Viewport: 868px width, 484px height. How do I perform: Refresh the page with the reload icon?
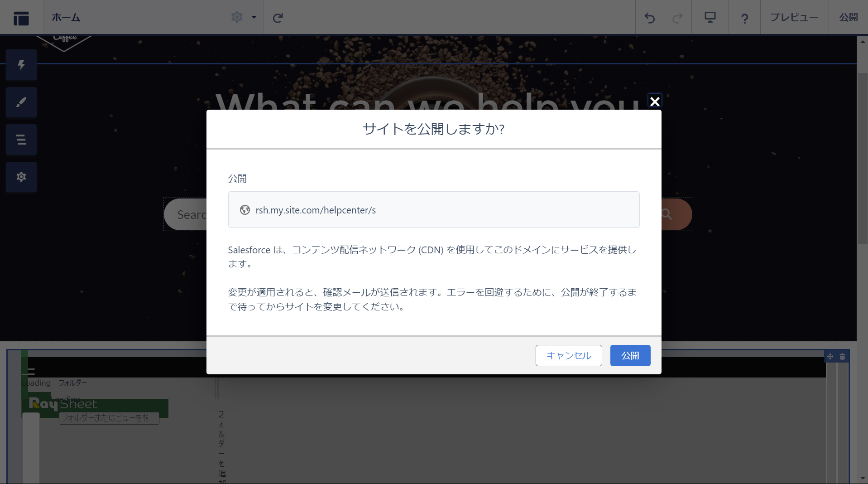(278, 18)
